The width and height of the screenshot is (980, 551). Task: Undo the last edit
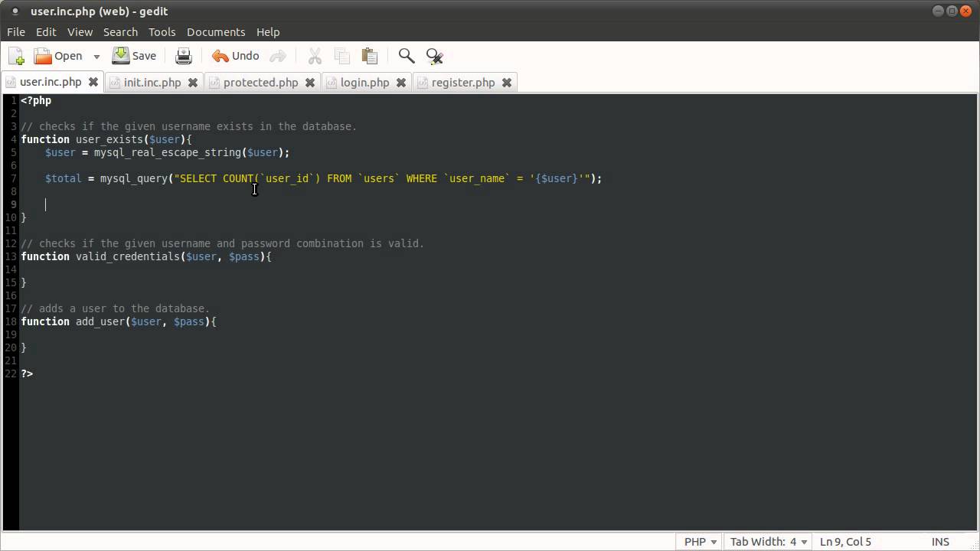236,56
